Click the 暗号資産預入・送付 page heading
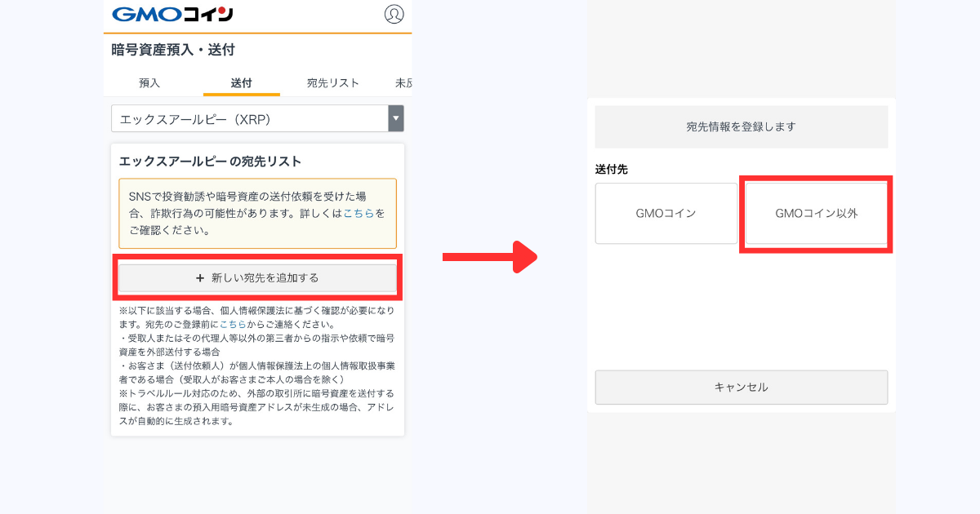Image resolution: width=980 pixels, height=514 pixels. (x=173, y=50)
